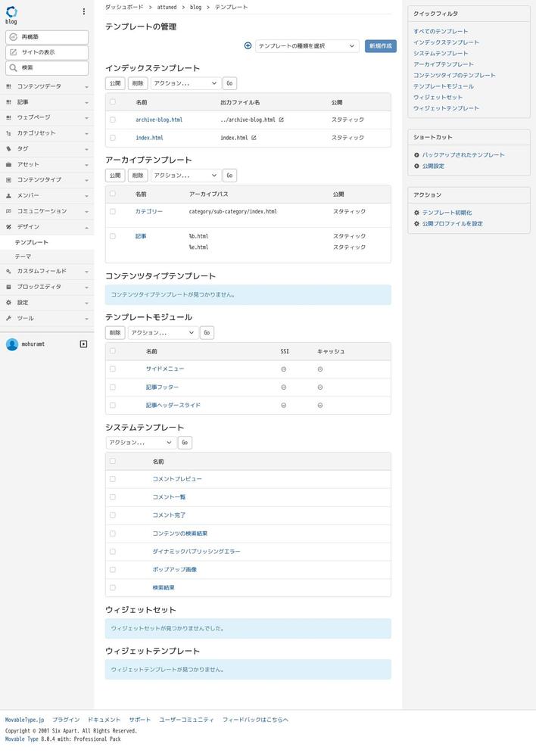Check the コメントプレビュー system template checkbox
This screenshot has width=536, height=756.
tap(113, 479)
